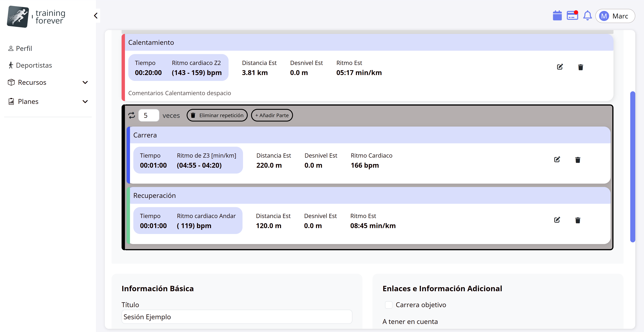Edit the Carrera interval part
Screen dimensions: 644x332
point(557,160)
